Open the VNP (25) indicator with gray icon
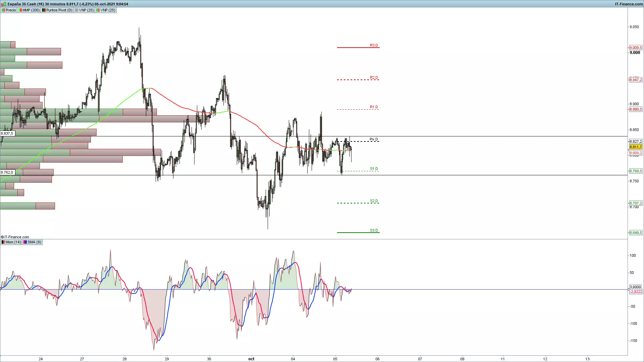 pyautogui.click(x=85, y=10)
